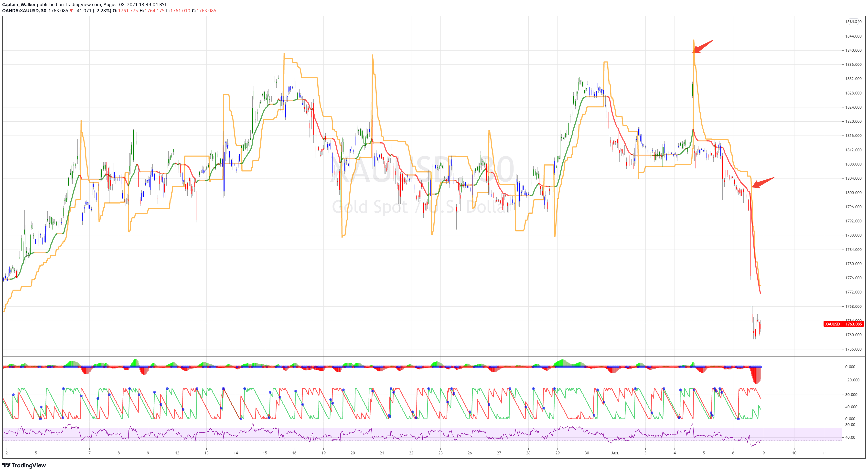Click the 1800.000 price axis label
This screenshot has width=868, height=472.
[853, 193]
